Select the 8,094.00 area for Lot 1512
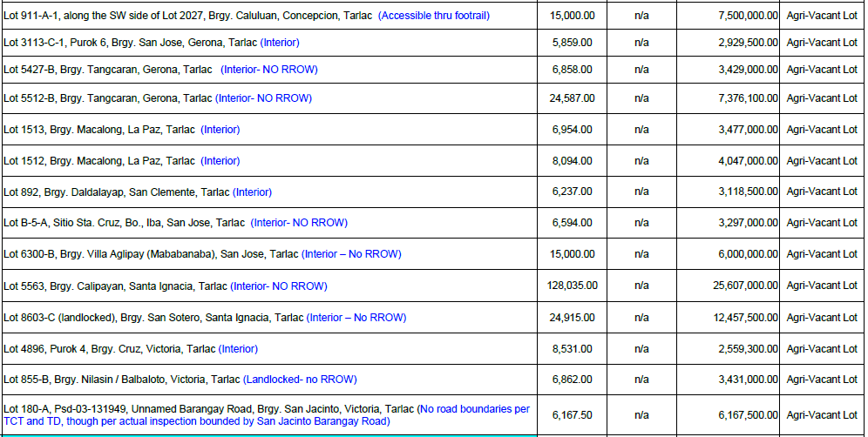The image size is (868, 437). 572,161
